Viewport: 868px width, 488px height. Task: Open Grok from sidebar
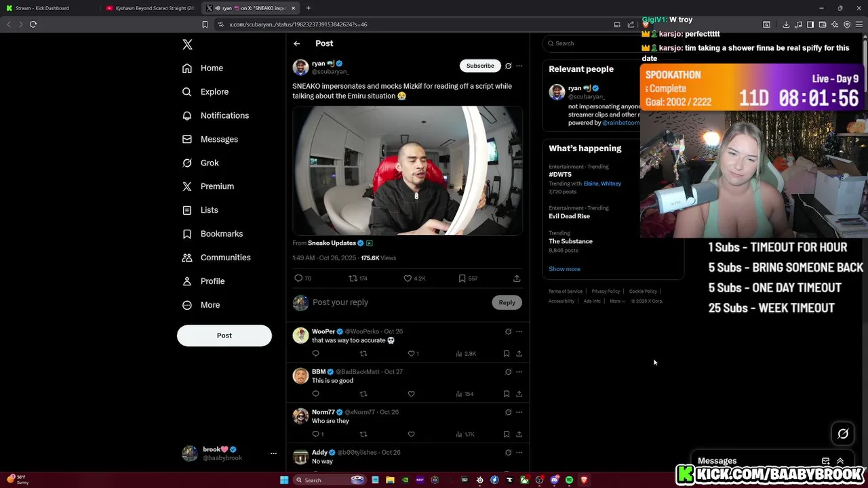coord(201,163)
